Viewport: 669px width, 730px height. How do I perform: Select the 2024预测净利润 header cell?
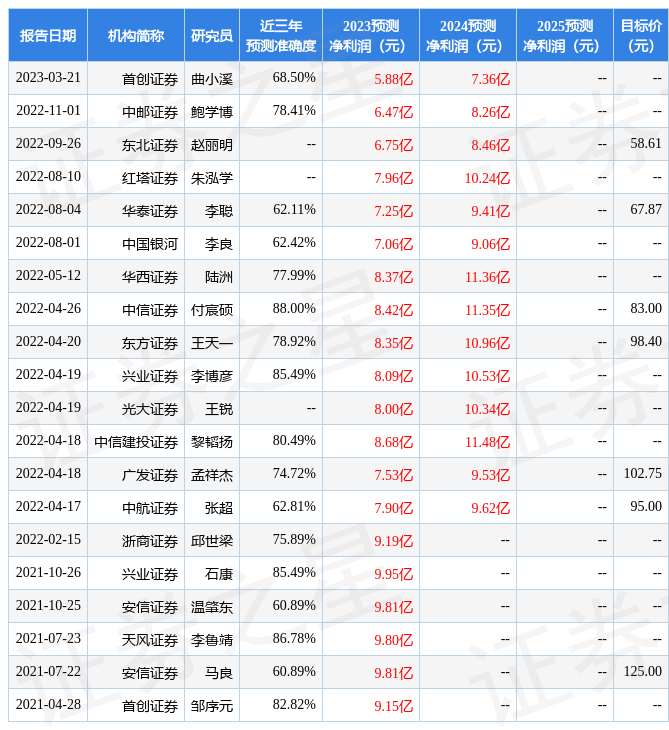pyautogui.click(x=468, y=35)
